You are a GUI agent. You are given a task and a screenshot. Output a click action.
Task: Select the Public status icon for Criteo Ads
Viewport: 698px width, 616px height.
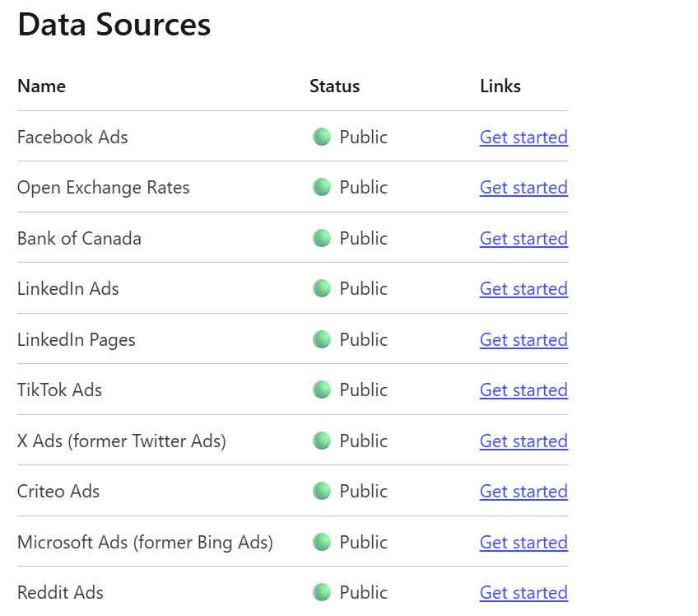pos(321,491)
